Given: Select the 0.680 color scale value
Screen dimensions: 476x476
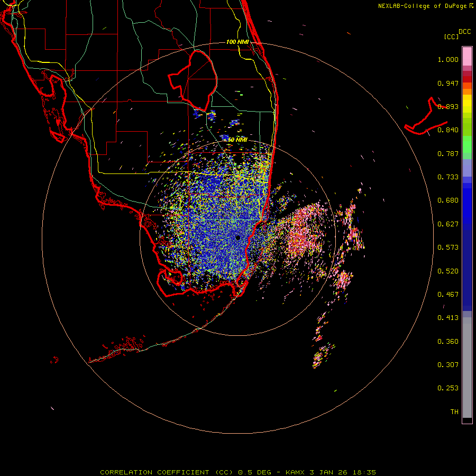Looking at the screenshot, I should click(x=448, y=200).
